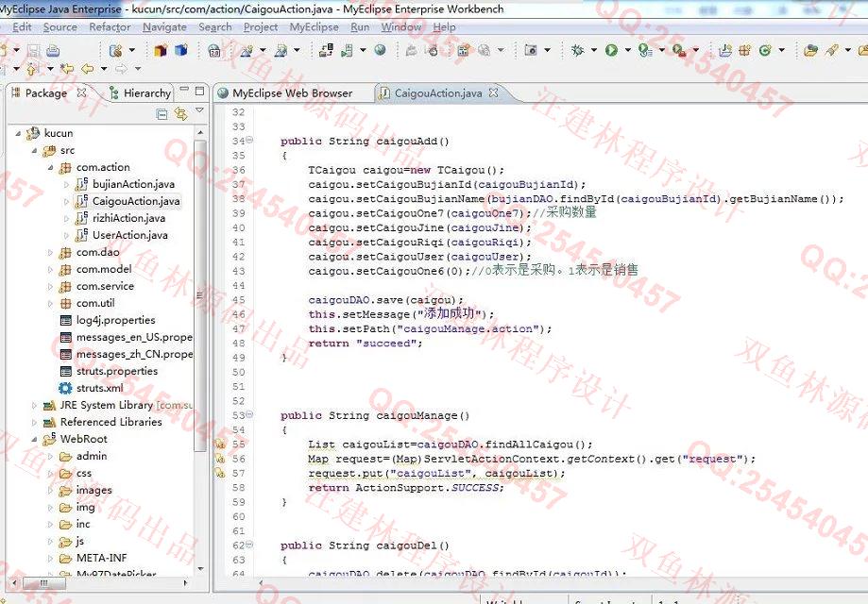The image size is (868, 604).
Task: Click the External Tools run icon with red toolbox
Action: tap(679, 51)
